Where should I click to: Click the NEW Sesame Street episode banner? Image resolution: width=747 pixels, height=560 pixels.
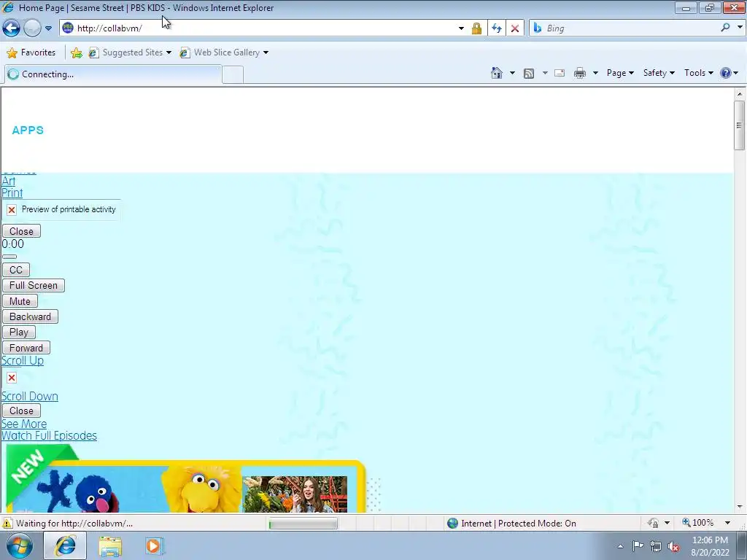186,480
